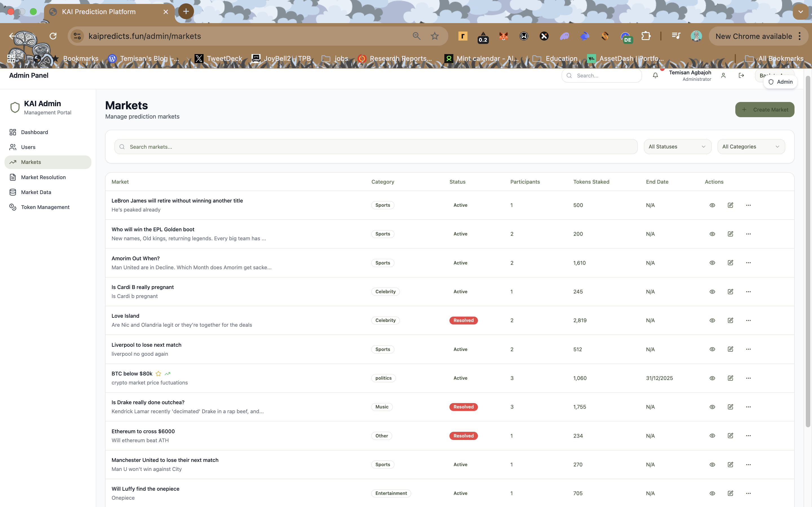
Task: Open more actions for BTC below $80k
Action: [748, 378]
